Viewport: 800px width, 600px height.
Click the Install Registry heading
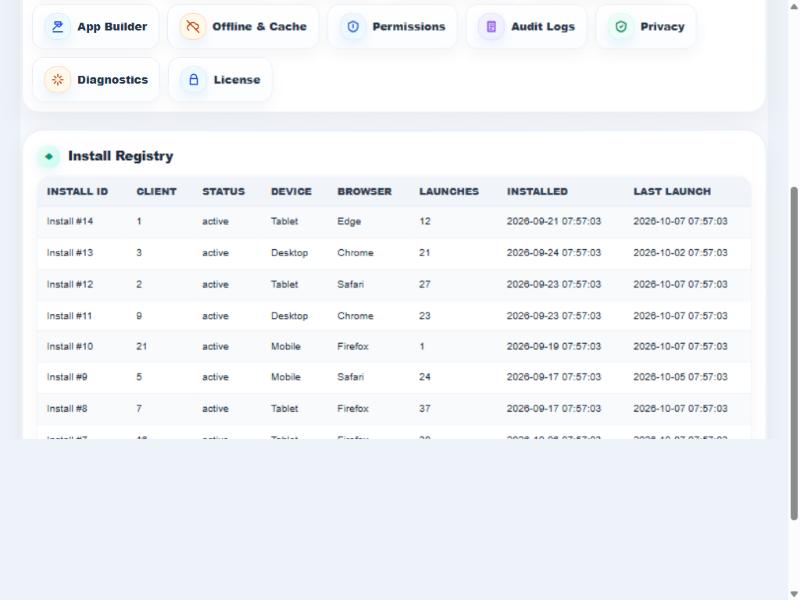pyautogui.click(x=120, y=156)
